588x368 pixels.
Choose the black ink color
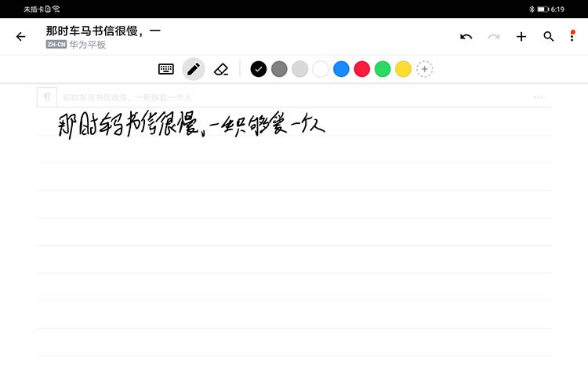coord(259,69)
